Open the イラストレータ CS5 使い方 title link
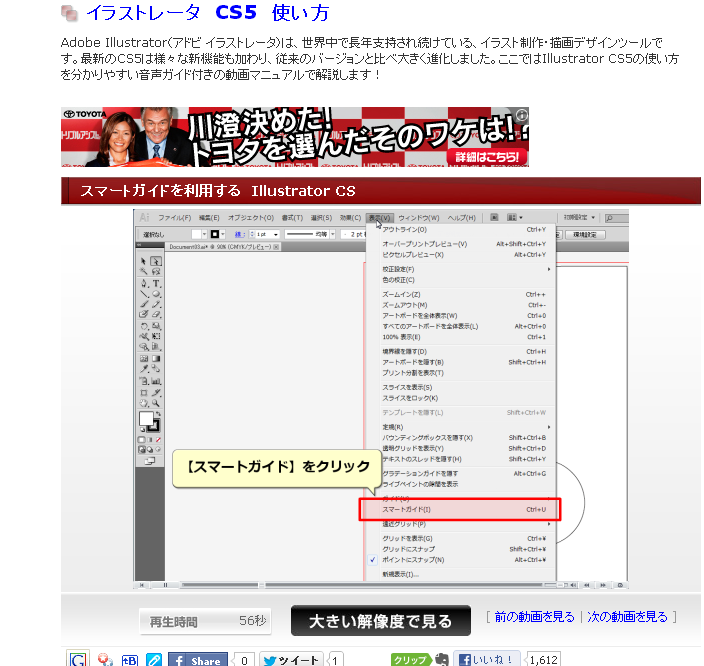This screenshot has width=704, height=666. tap(208, 13)
